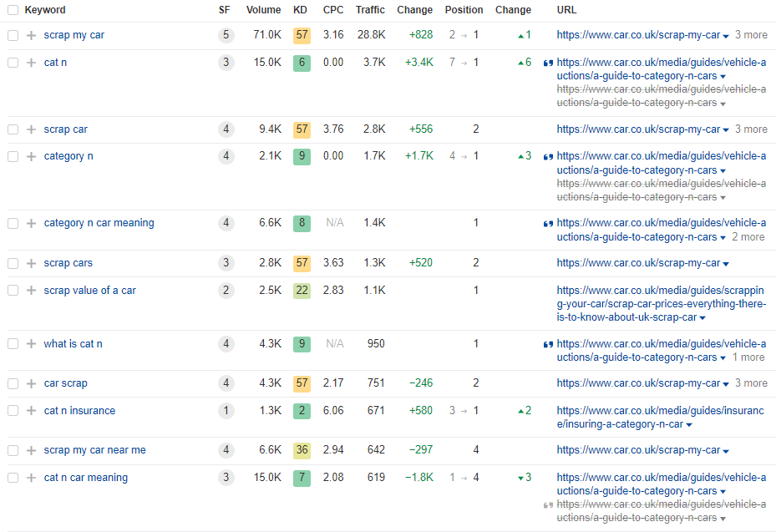Open URL dropdown arrow in 'cat n insurance' row
Image resolution: width=776 pixels, height=532 pixels.
click(689, 425)
